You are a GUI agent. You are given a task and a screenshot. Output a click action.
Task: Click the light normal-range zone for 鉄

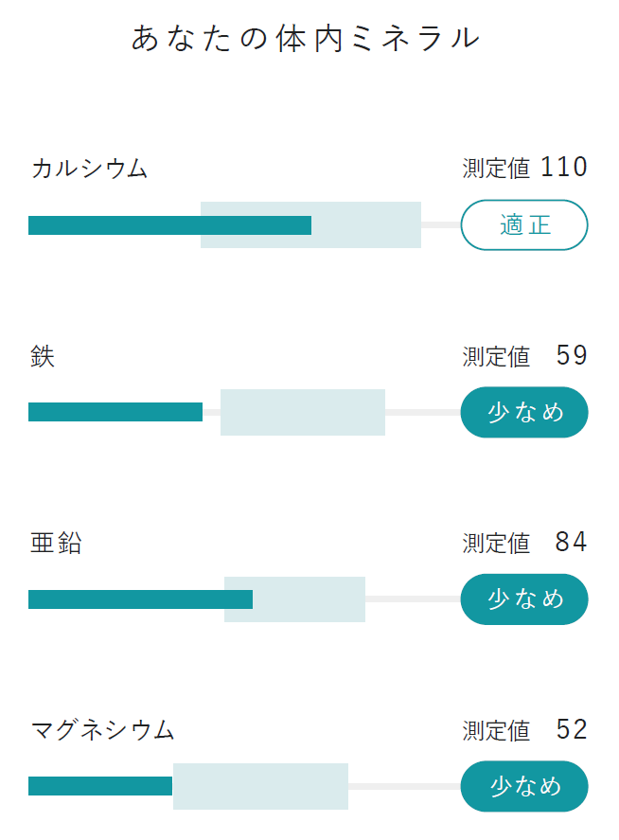pyautogui.click(x=303, y=412)
